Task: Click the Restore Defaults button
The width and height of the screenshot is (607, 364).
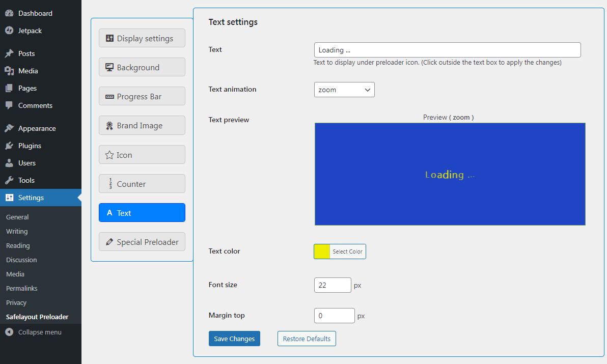Action: [307, 339]
